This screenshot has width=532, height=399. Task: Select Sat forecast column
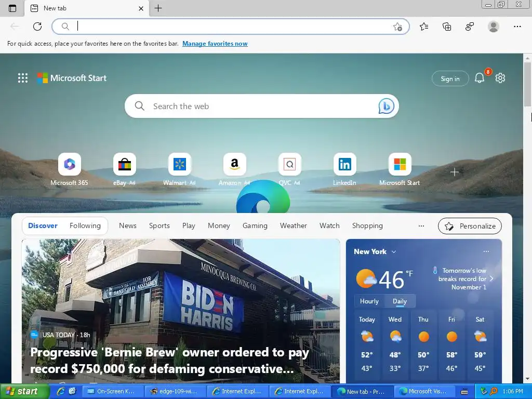(480, 344)
